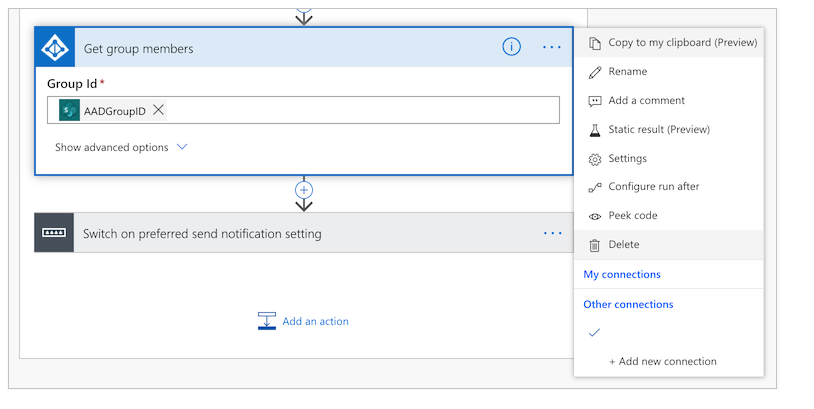Expand Show advanced options
Screen dimensions: 814x409
click(x=121, y=147)
